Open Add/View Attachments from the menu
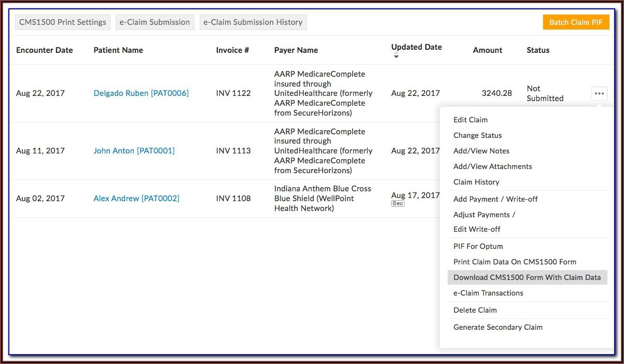 click(x=493, y=166)
